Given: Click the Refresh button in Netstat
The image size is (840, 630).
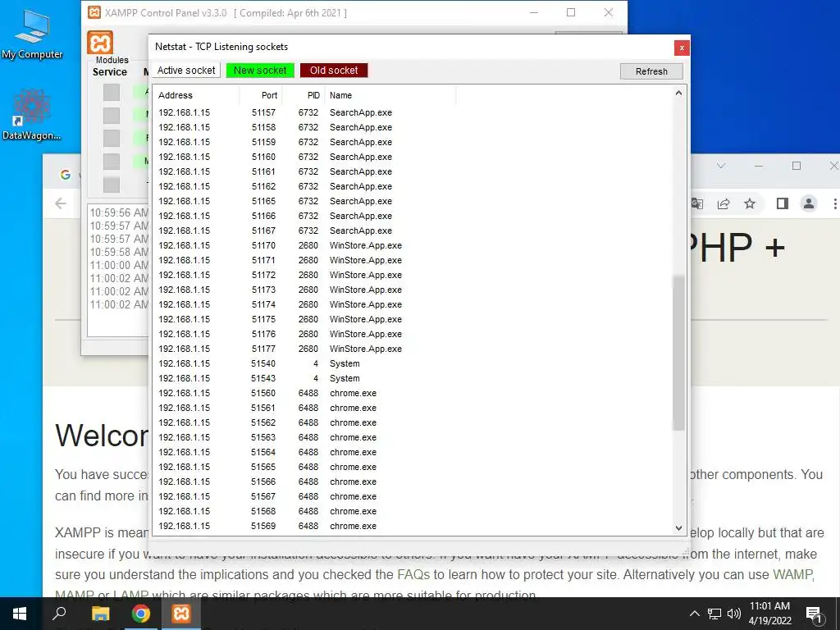Looking at the screenshot, I should pos(651,71).
